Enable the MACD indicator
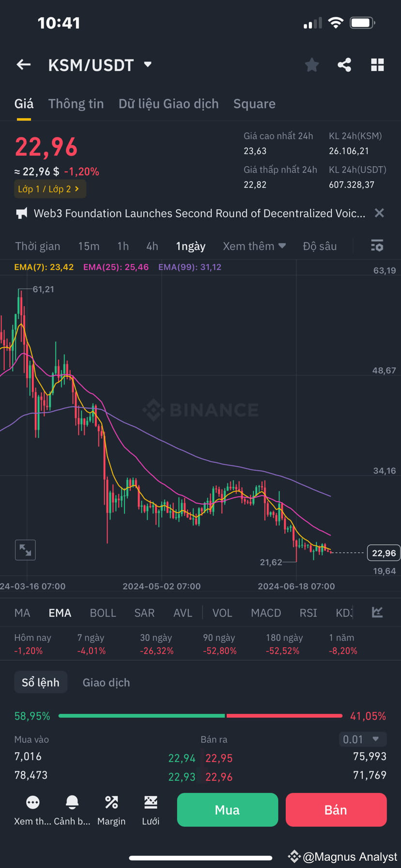This screenshot has width=401, height=868. [266, 613]
